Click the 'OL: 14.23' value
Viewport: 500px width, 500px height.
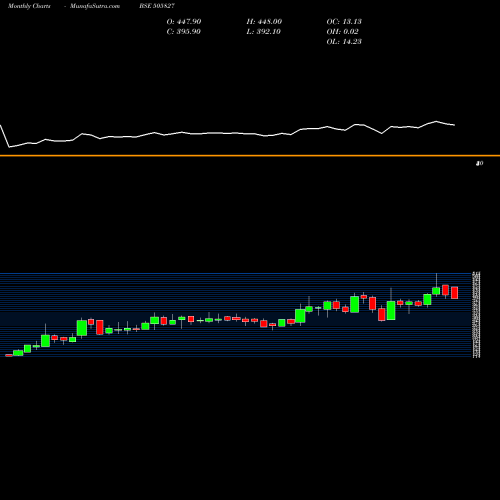[x=344, y=42]
